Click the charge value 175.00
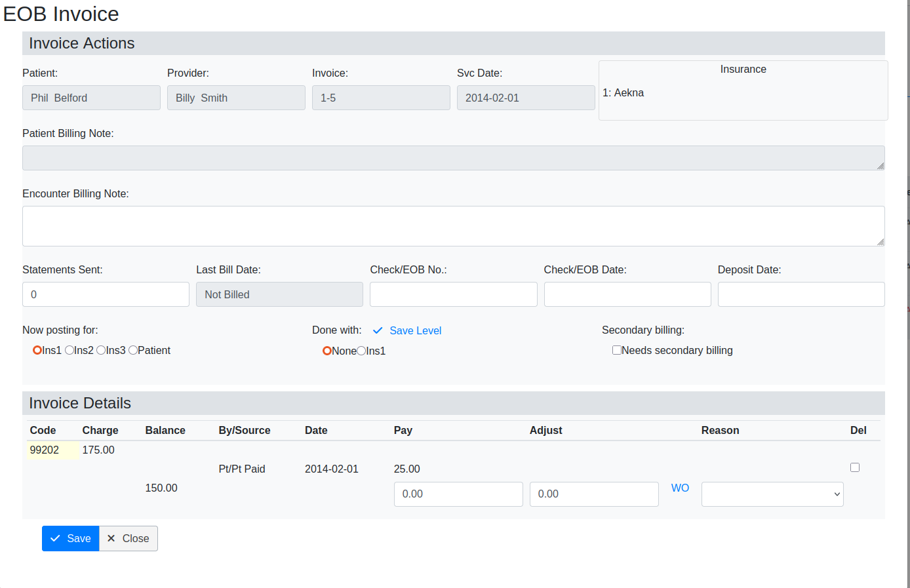This screenshot has height=588, width=910. [98, 450]
